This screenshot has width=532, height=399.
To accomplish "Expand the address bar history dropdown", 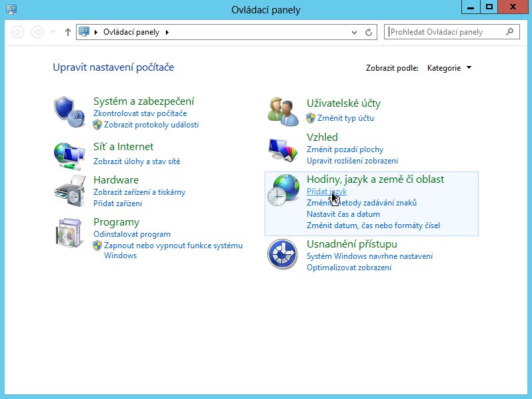I will (x=354, y=32).
